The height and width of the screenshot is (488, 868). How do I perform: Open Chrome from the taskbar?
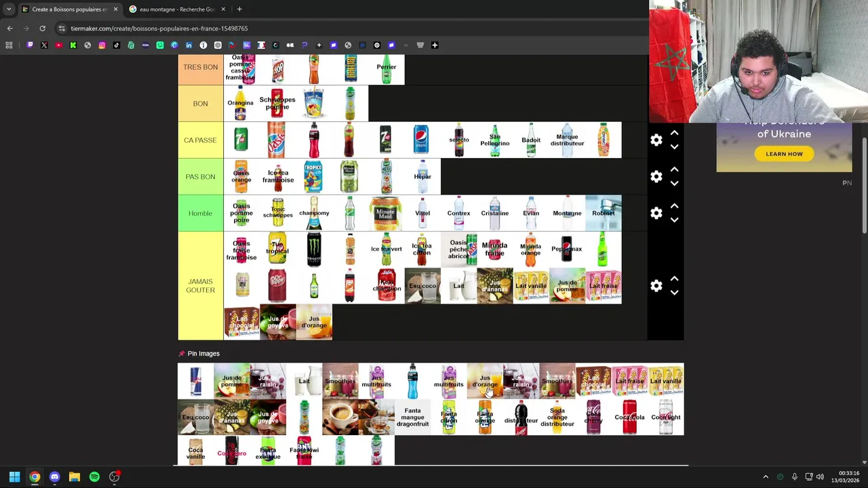[x=35, y=477]
